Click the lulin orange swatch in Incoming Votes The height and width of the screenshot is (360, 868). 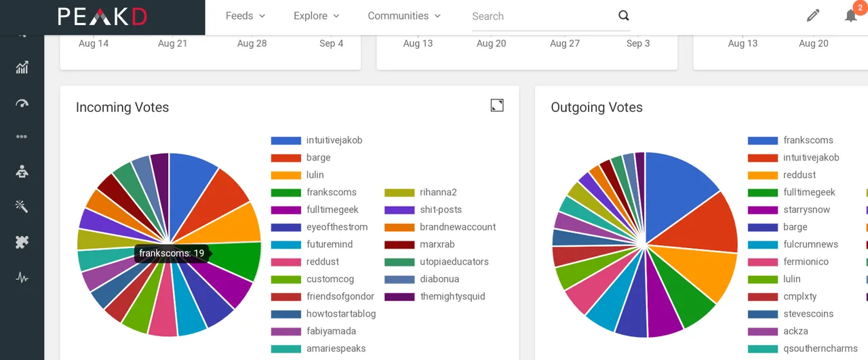point(285,175)
